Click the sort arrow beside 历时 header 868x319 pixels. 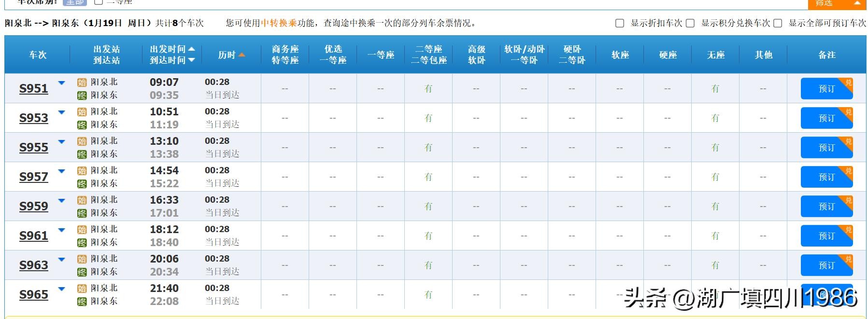(242, 55)
